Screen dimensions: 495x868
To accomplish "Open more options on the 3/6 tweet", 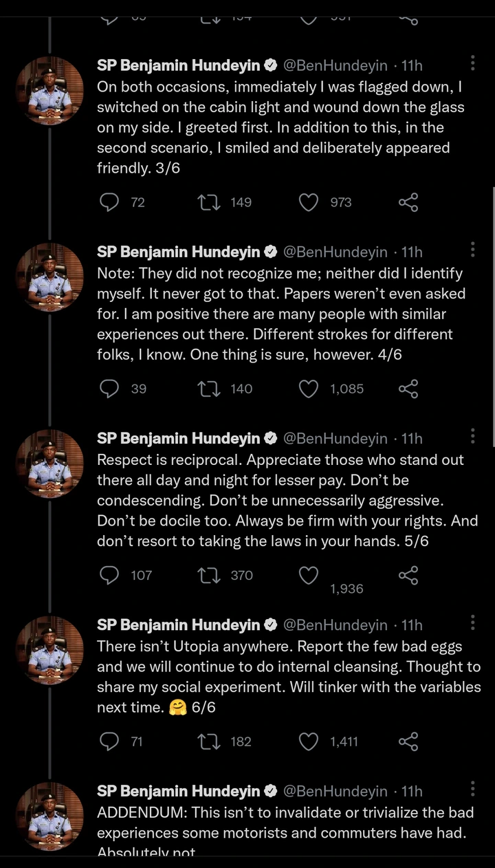I will (x=472, y=63).
